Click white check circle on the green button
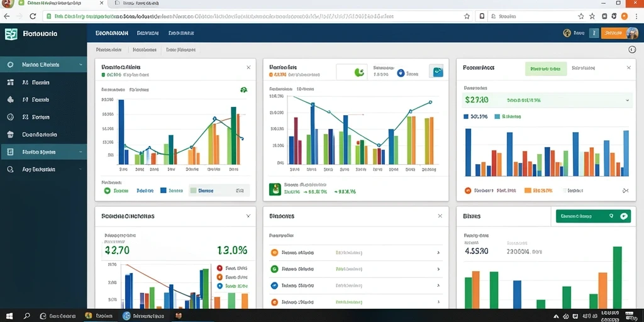The image size is (644, 322). pyautogui.click(x=624, y=216)
